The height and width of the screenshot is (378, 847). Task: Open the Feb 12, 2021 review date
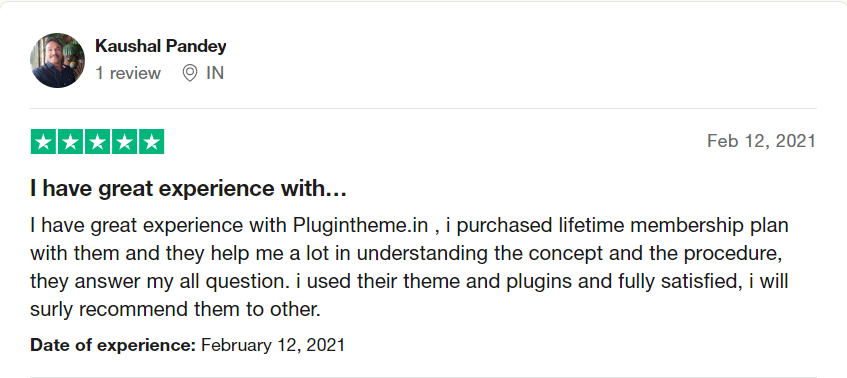[x=761, y=141]
